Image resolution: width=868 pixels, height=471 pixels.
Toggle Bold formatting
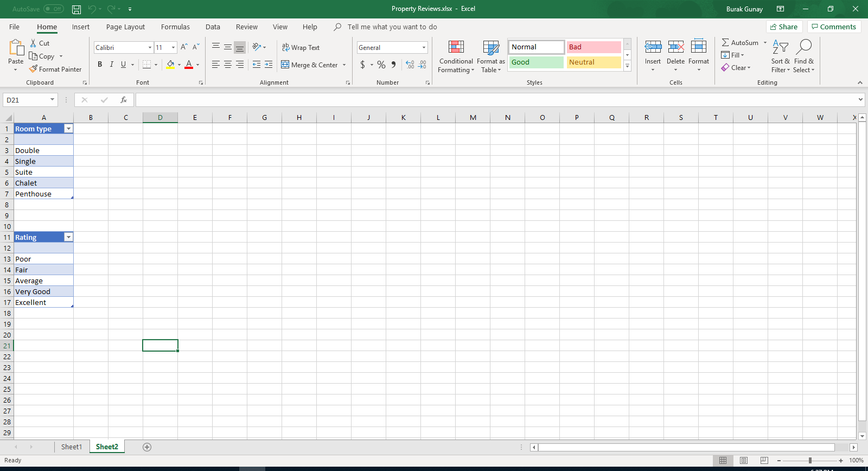point(100,65)
